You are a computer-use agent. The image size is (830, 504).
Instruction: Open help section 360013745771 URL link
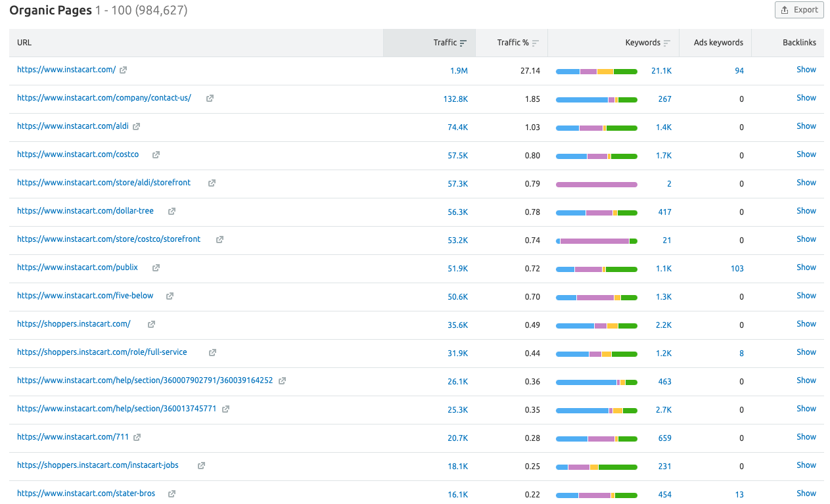117,409
